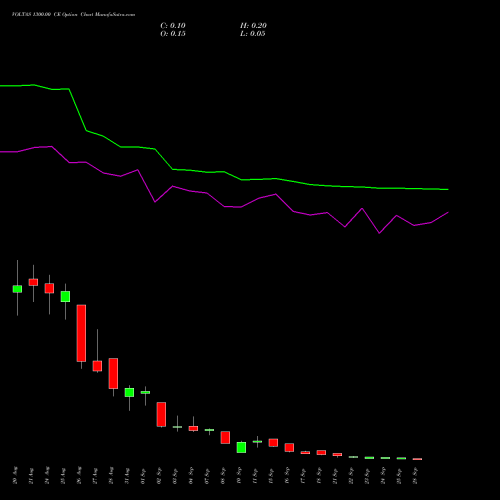
Task: Select the 28 Sep date axis label
Action: point(415,475)
